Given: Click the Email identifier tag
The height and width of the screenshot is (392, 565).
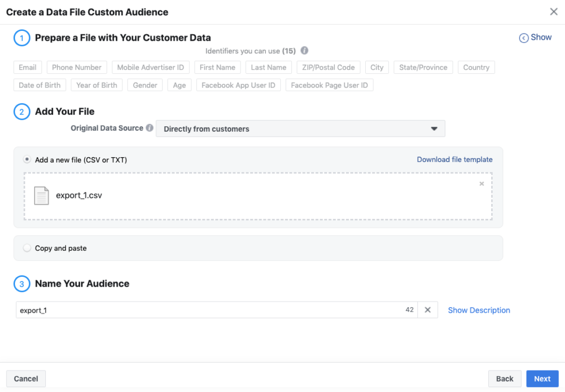Looking at the screenshot, I should [x=28, y=67].
